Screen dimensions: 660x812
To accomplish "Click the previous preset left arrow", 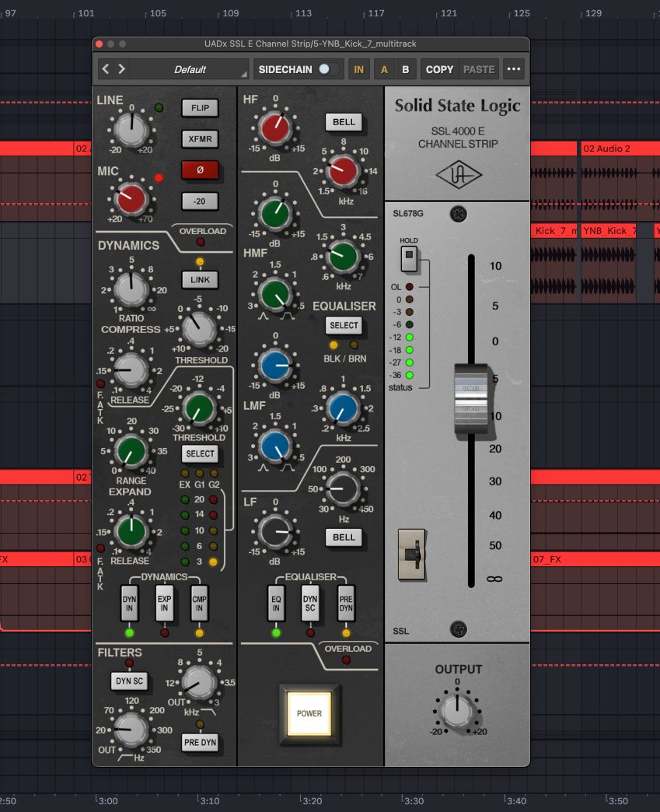I will [x=107, y=69].
